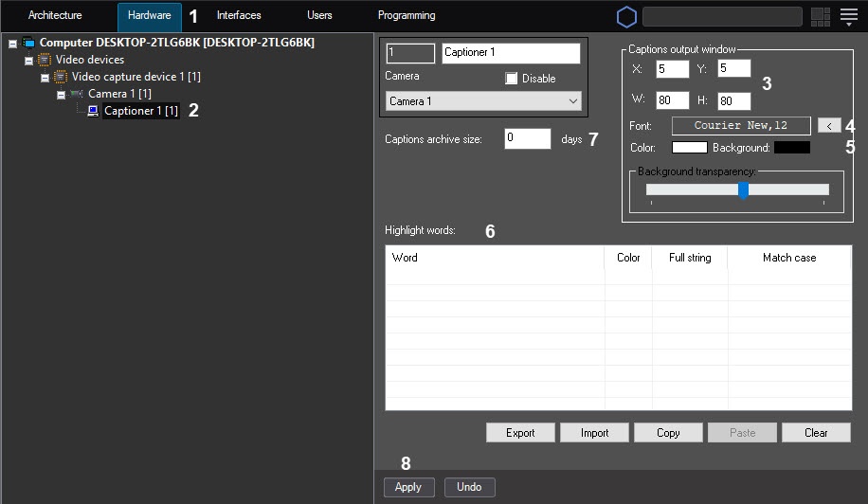This screenshot has width=868, height=504.
Task: Click the Computer DESKTOP-2TLG6BK tree icon
Action: [x=27, y=43]
